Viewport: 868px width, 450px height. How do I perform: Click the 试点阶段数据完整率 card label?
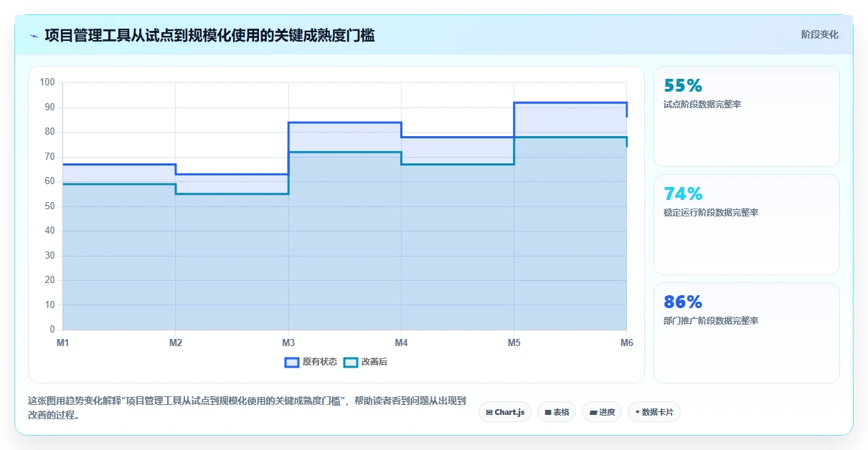coord(702,105)
